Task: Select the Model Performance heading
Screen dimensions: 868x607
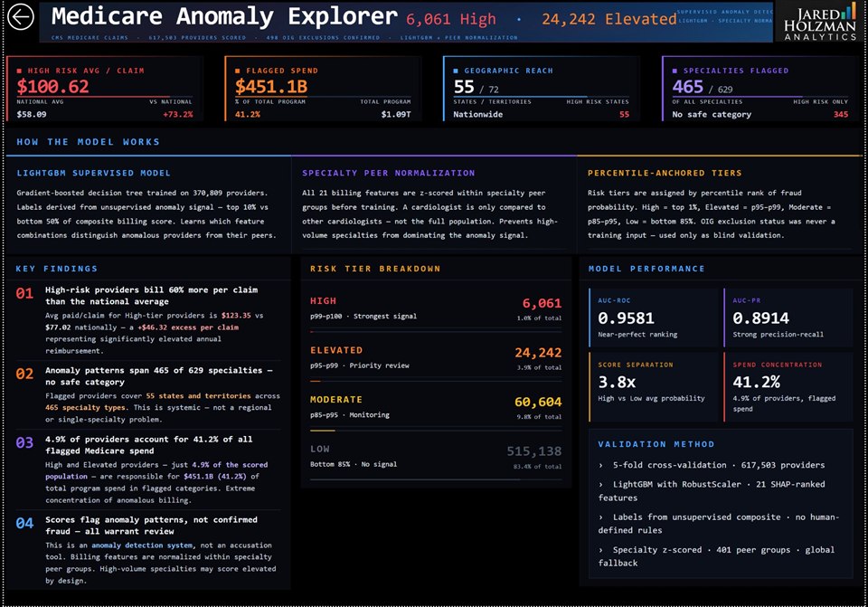Action: tap(646, 269)
